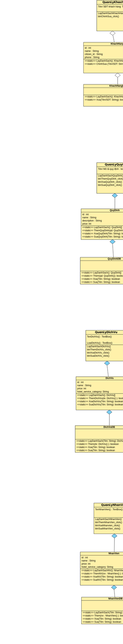
Task: Click price: int attribute in DichVu class
Action: tap(82, 388)
